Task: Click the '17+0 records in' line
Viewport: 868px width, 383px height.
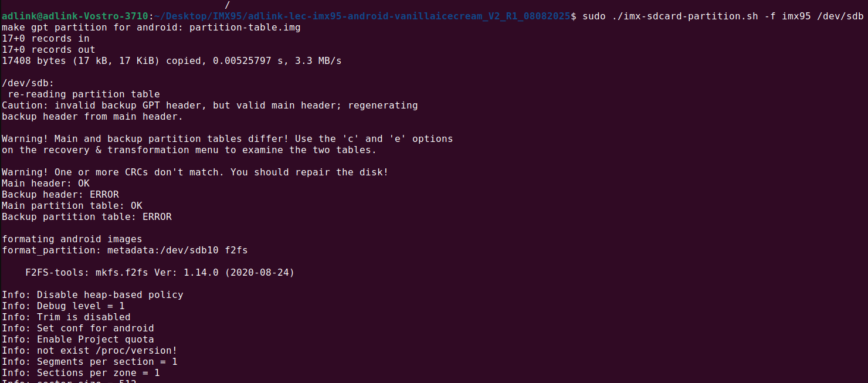Action: (x=46, y=39)
